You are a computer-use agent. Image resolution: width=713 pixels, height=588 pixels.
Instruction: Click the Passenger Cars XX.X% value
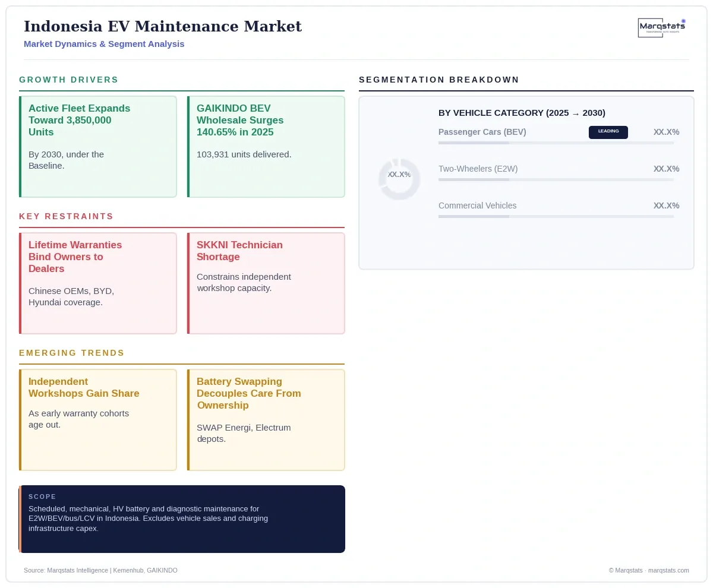[x=666, y=132]
